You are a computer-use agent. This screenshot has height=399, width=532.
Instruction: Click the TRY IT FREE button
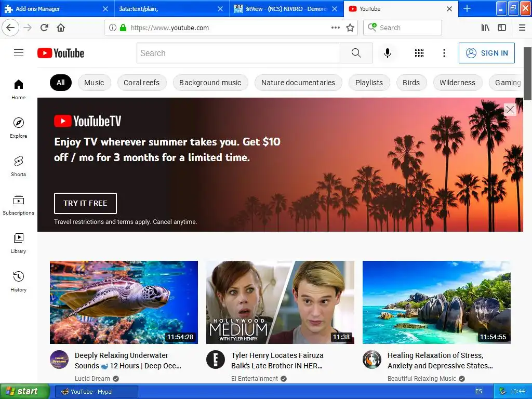(85, 203)
